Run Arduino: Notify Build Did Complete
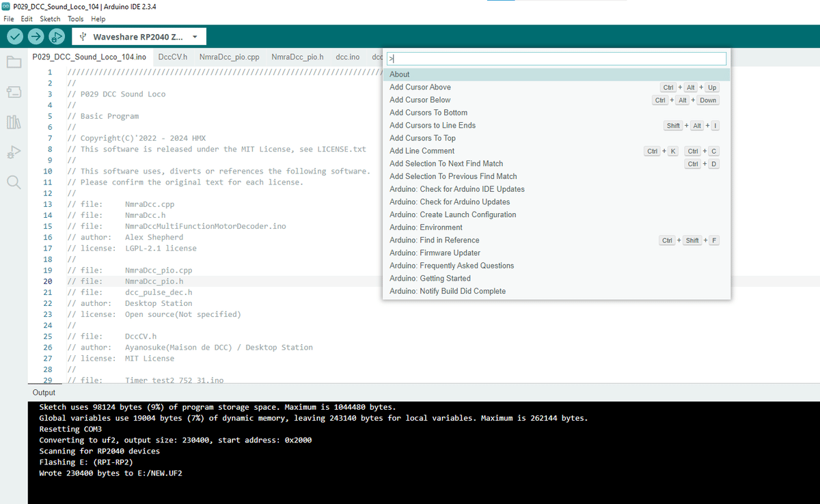This screenshot has width=820, height=504. [556, 291]
